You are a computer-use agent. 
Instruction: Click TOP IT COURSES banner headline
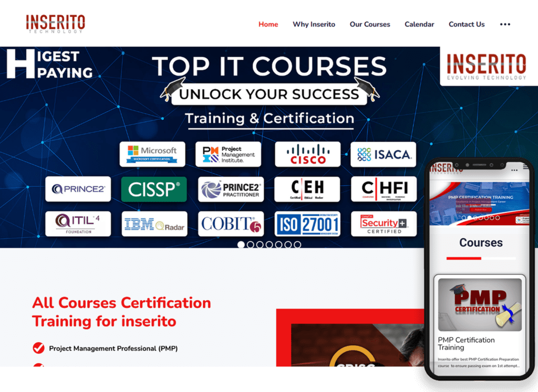pyautogui.click(x=270, y=66)
